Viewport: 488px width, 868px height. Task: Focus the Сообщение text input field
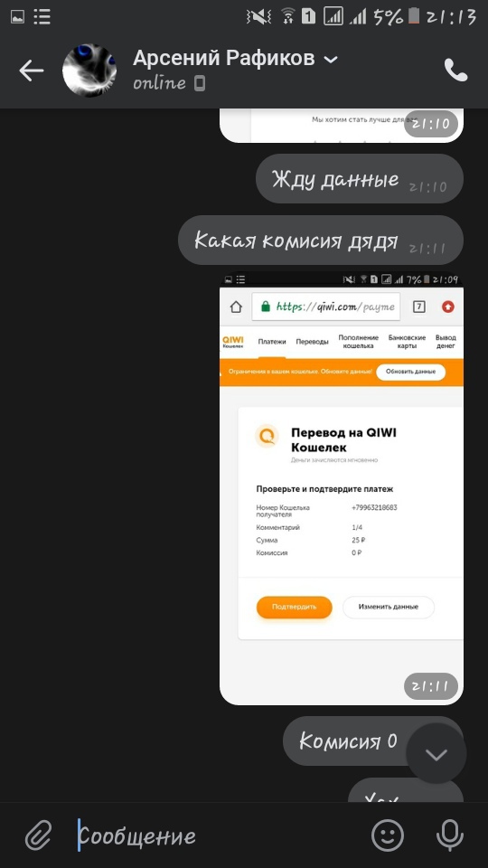(x=221, y=835)
